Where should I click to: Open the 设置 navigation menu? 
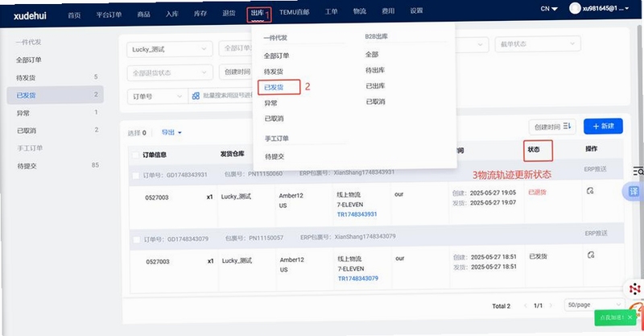coord(416,10)
